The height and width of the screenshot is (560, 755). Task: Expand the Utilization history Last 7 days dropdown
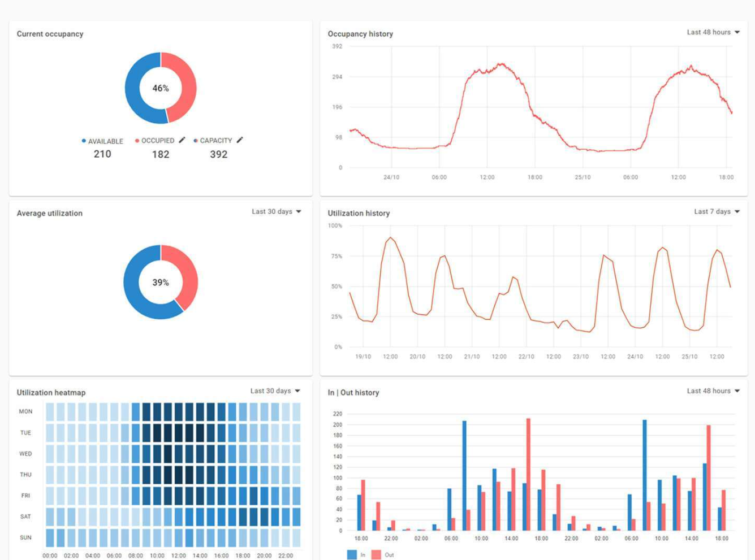coord(717,211)
